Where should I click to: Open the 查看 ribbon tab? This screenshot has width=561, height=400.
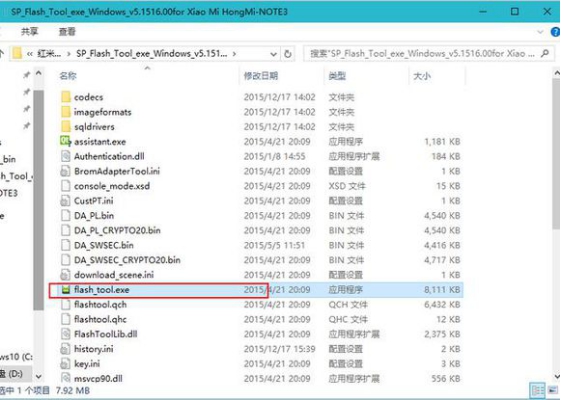[67, 32]
